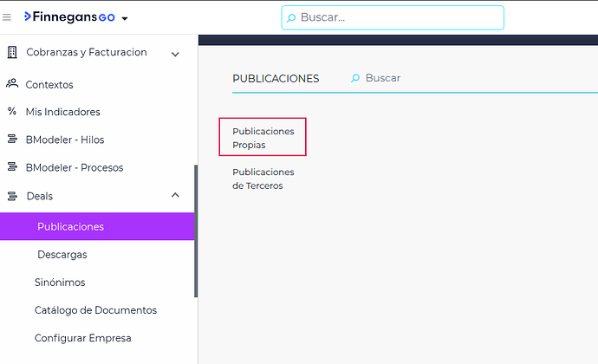The width and height of the screenshot is (598, 364).
Task: Click the Deals sidebar icon
Action: coord(12,196)
